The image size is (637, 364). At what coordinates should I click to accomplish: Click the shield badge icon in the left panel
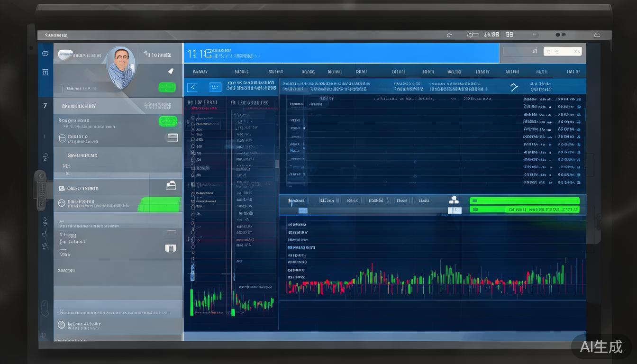click(x=170, y=248)
